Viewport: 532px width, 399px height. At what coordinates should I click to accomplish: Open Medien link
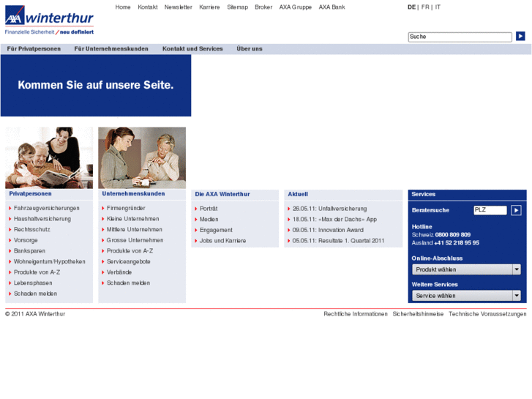209,220
